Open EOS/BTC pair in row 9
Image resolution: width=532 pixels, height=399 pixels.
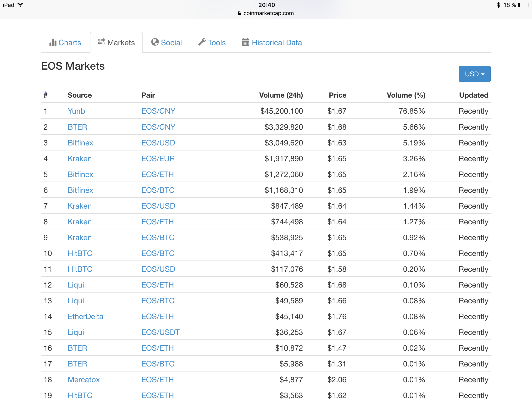pyautogui.click(x=158, y=238)
